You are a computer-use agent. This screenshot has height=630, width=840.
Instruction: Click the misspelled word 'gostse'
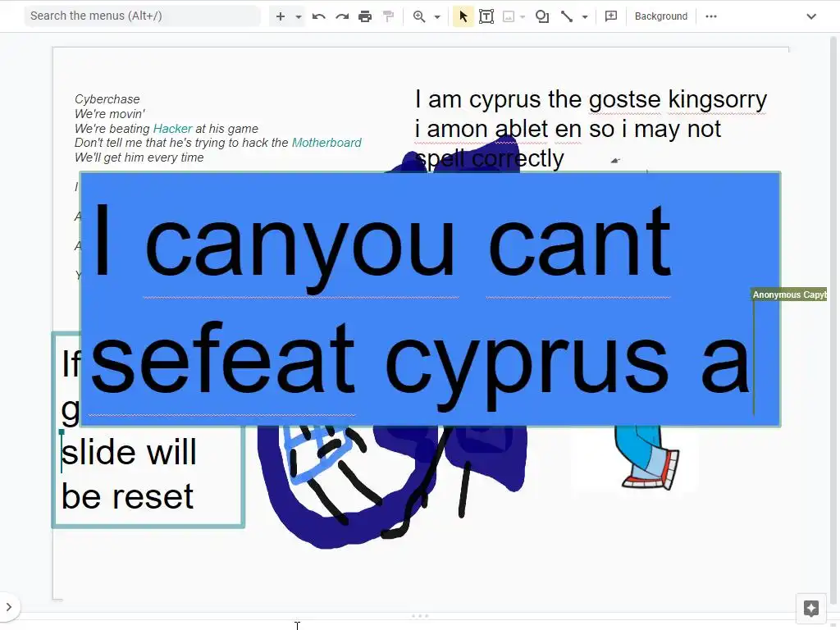[624, 99]
